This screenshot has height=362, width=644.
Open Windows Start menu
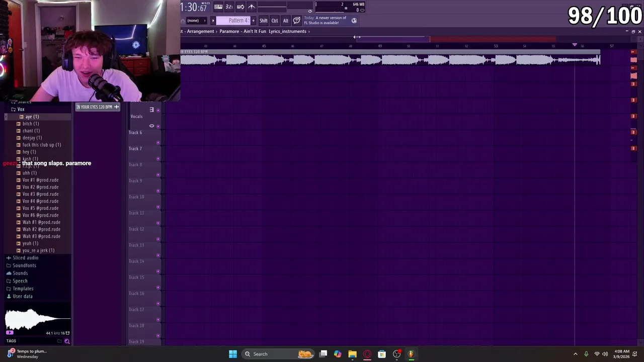233,354
